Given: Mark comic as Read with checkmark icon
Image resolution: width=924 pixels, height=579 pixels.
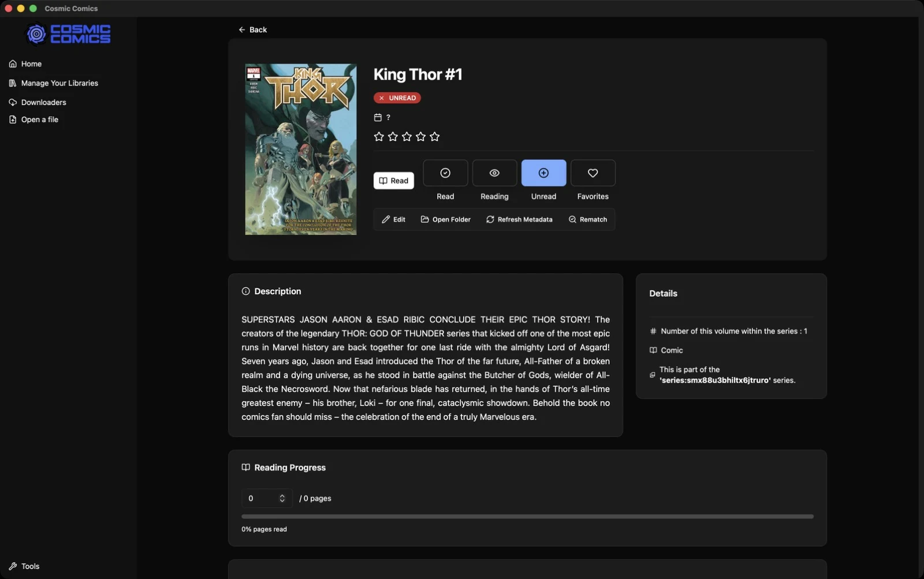Looking at the screenshot, I should (x=445, y=173).
